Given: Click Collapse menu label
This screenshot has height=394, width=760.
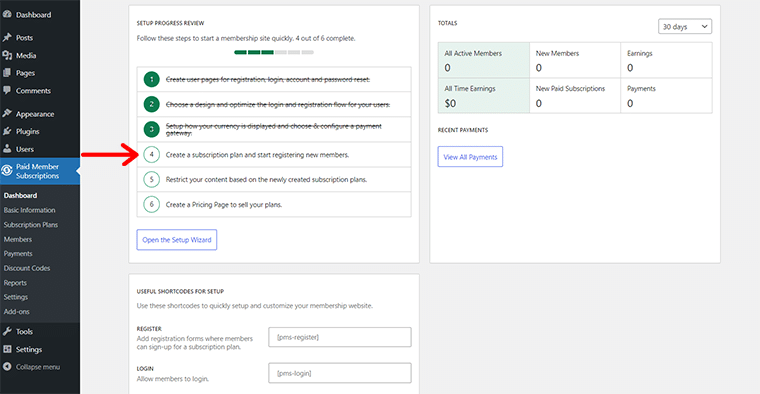Looking at the screenshot, I should pyautogui.click(x=38, y=367).
